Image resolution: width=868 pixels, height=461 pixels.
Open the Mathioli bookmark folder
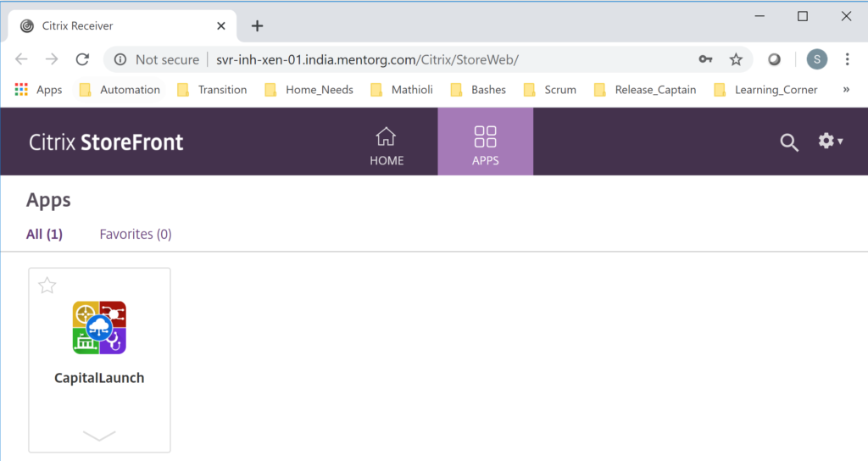[402, 90]
